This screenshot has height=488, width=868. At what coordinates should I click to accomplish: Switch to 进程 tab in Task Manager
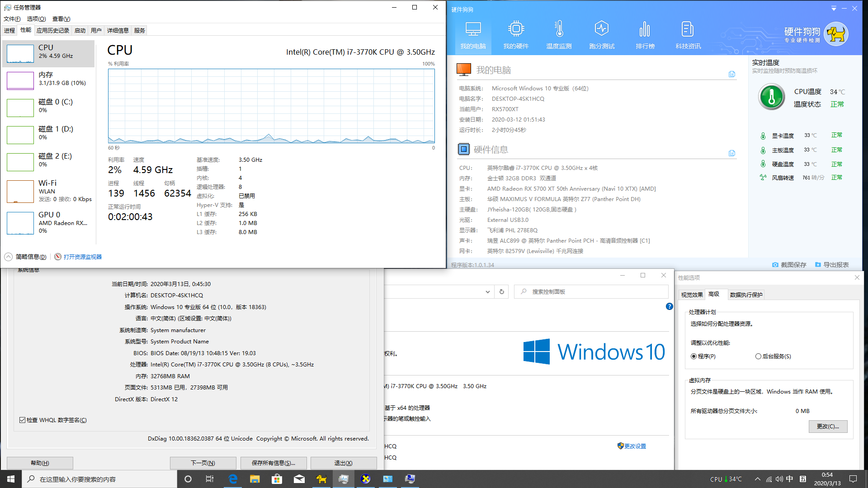pyautogui.click(x=9, y=31)
